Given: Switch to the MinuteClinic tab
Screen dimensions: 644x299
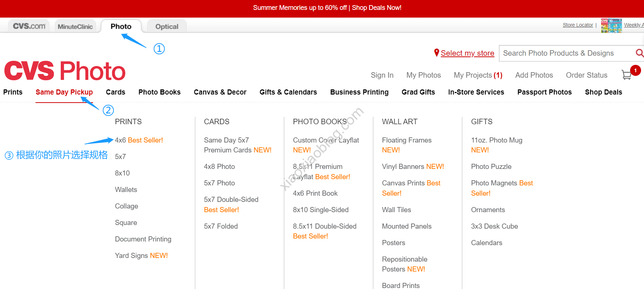Looking at the screenshot, I should pos(75,26).
